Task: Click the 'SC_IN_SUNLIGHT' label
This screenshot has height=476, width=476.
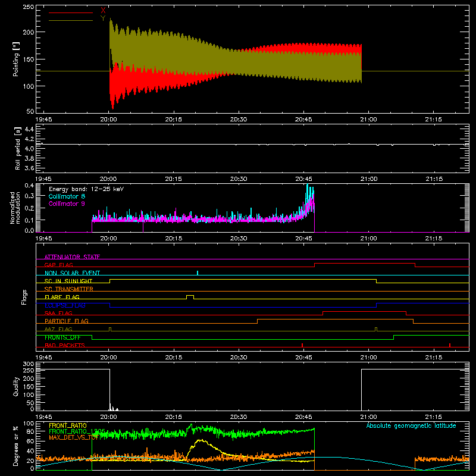Action: 68,281
